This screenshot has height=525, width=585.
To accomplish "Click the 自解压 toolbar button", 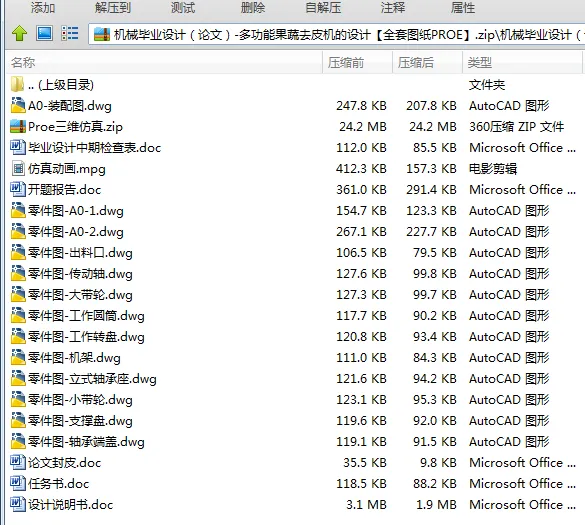I will (323, 7).
